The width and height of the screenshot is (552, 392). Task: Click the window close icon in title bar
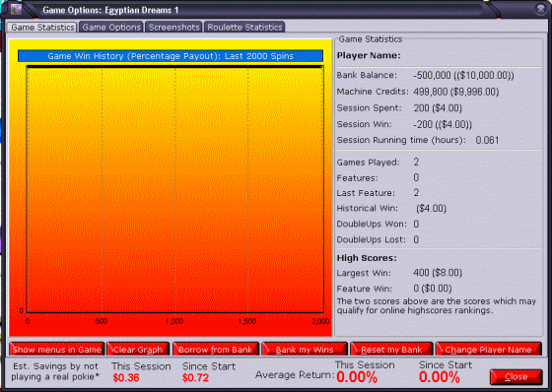tap(541, 9)
